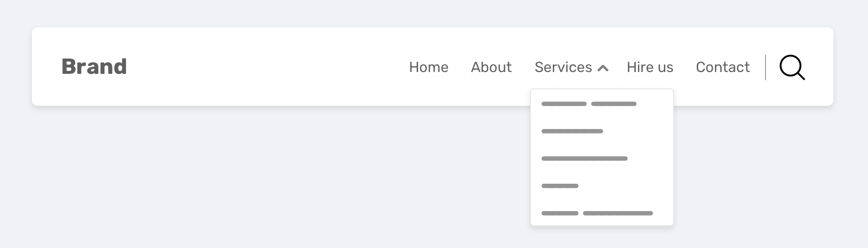
Task: Click the Brand logo text
Action: click(x=94, y=67)
